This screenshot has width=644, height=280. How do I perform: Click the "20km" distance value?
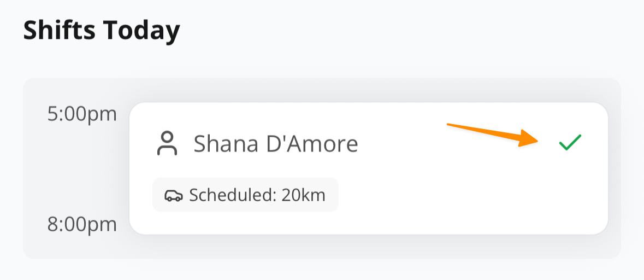point(303,195)
